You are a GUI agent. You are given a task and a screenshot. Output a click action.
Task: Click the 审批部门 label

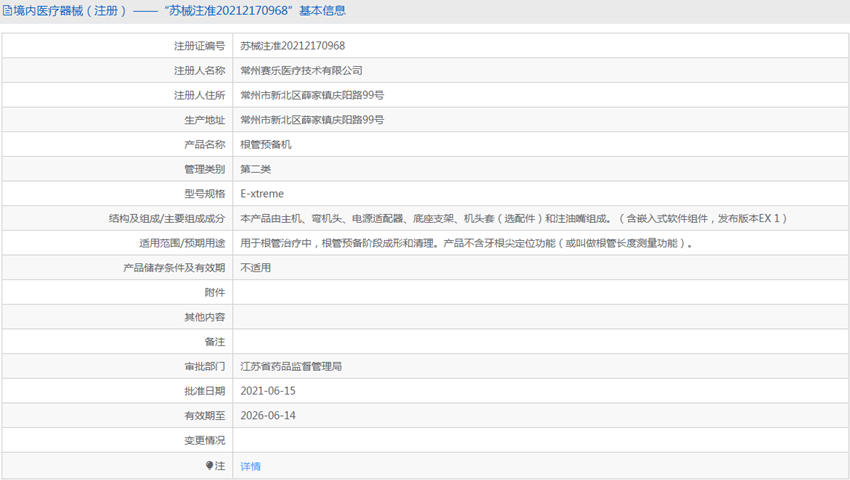tap(204, 366)
